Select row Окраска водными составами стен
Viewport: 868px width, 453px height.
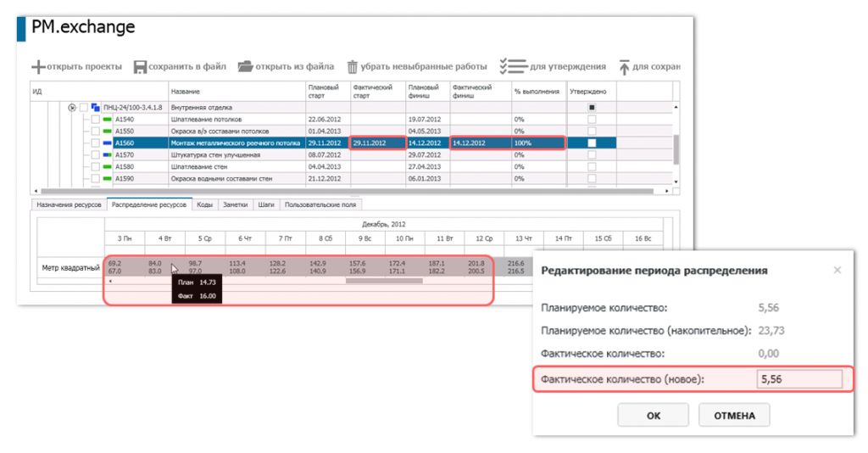click(x=237, y=179)
